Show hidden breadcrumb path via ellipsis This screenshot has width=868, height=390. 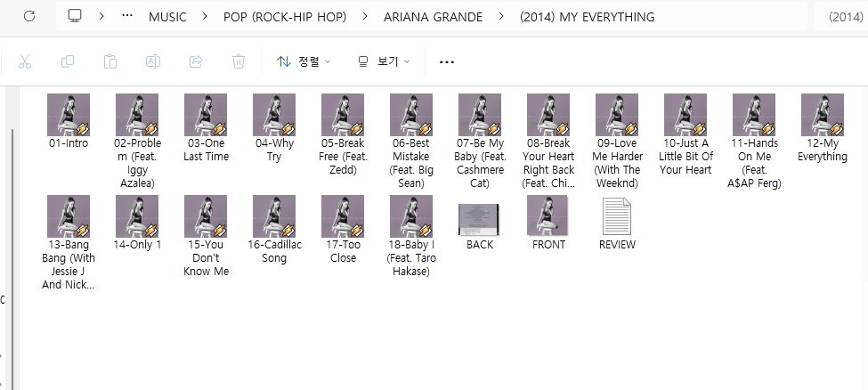127,17
